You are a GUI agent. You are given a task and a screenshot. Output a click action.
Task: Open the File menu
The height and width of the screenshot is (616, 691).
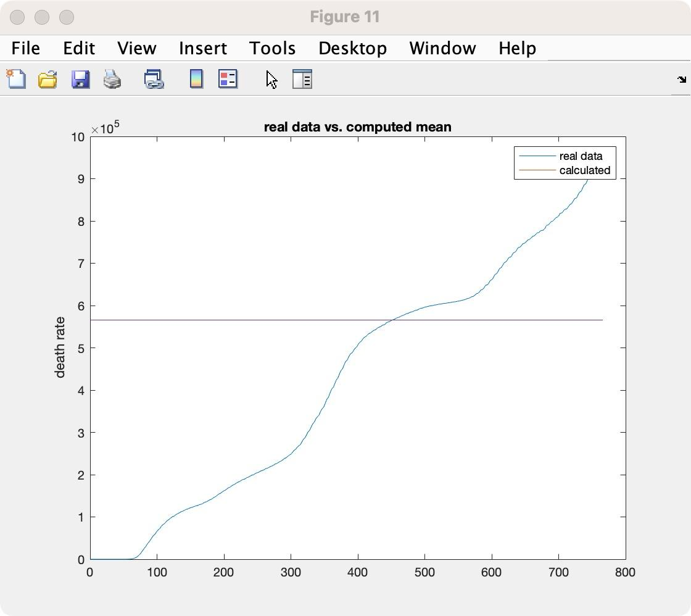coord(26,48)
